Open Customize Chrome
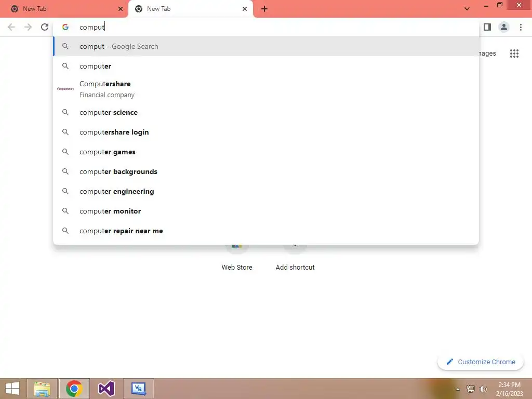The image size is (532, 399). pyautogui.click(x=481, y=362)
